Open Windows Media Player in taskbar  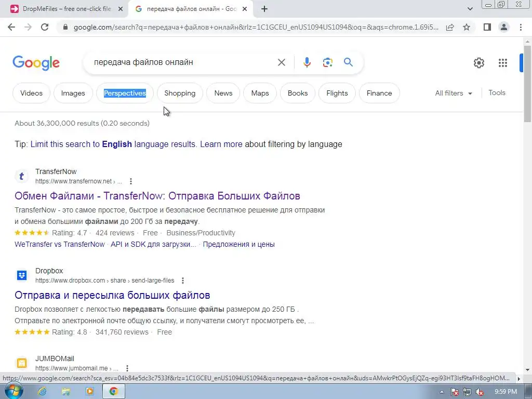click(x=89, y=391)
